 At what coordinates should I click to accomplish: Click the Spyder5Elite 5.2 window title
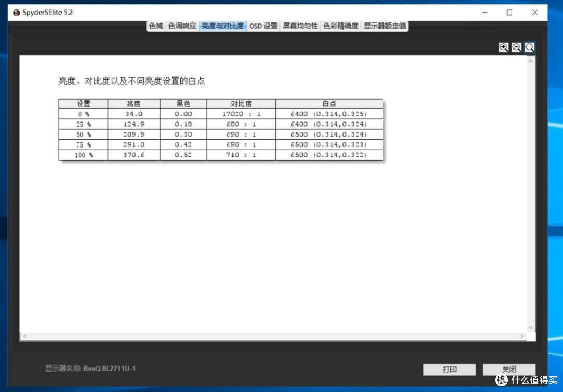point(48,13)
